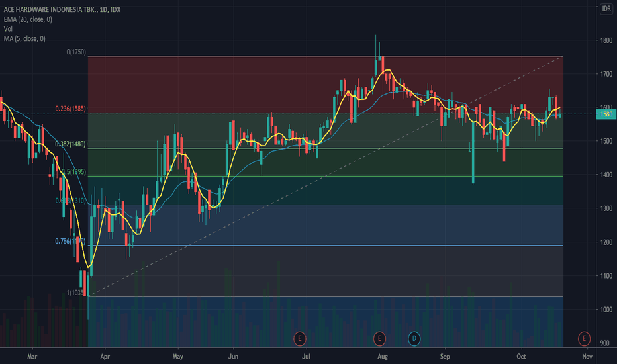The image size is (617, 364).
Task: Click the Jun date axis label
Action: pyautogui.click(x=233, y=357)
